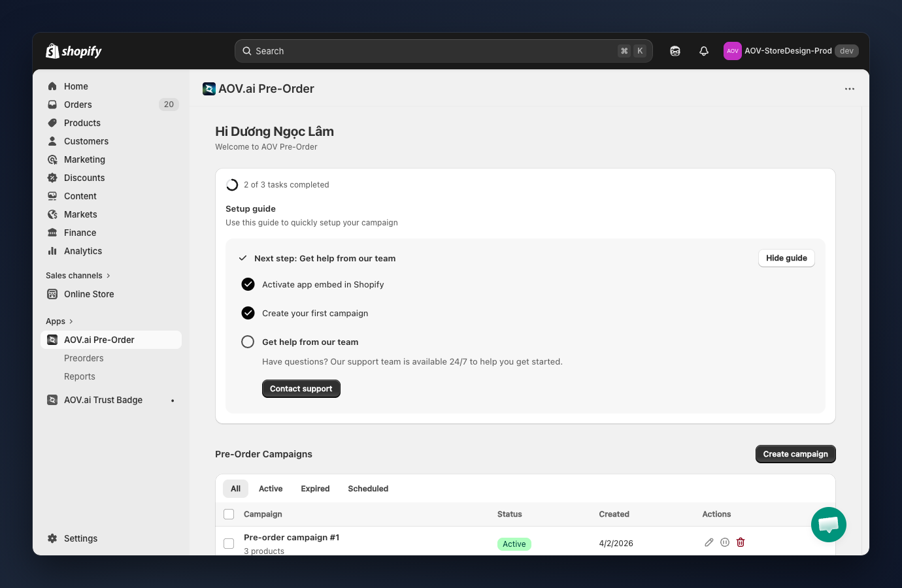Click the dev tag beside store name
This screenshot has width=902, height=588.
coord(846,51)
